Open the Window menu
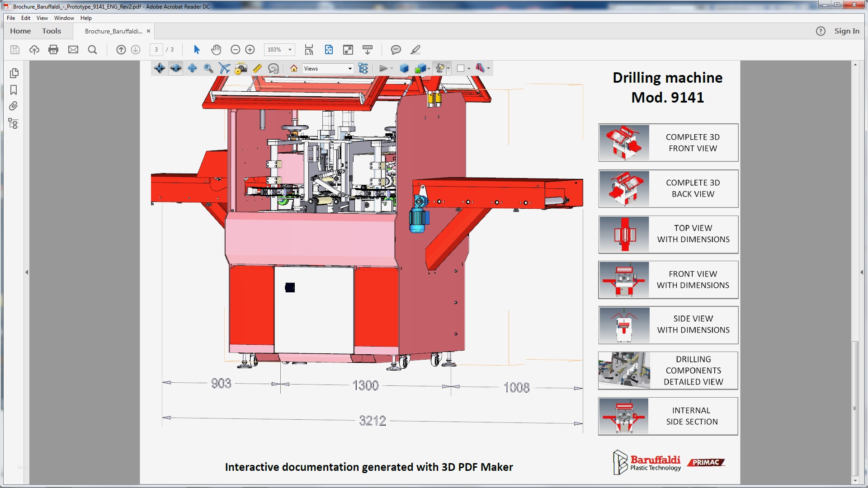Image resolution: width=868 pixels, height=488 pixels. pyautogui.click(x=64, y=18)
